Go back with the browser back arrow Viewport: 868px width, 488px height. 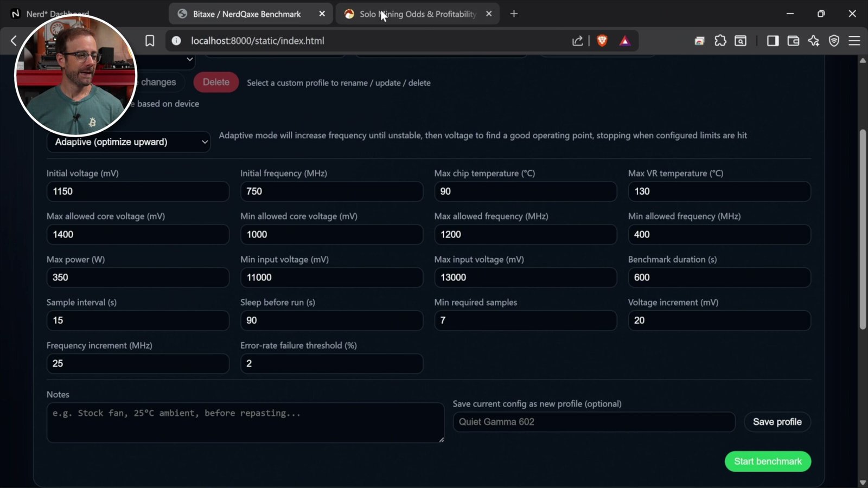click(14, 41)
